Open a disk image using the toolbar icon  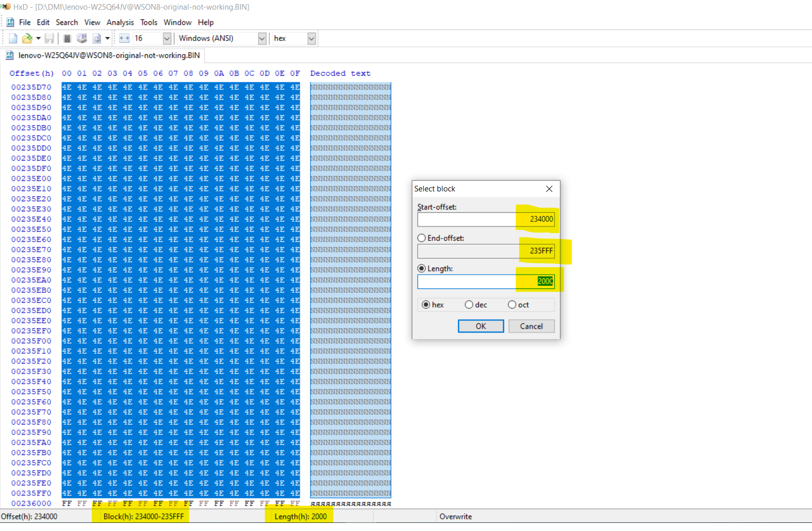[96, 39]
